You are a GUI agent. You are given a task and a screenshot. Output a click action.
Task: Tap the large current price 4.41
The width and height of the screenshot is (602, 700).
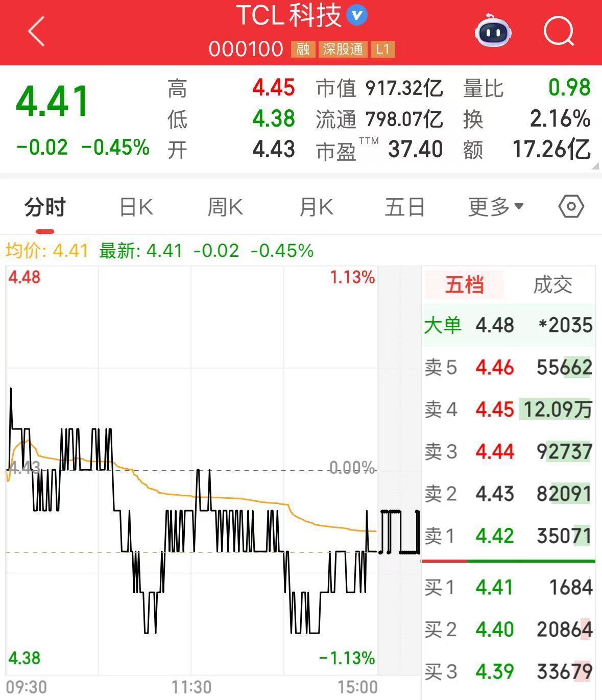pyautogui.click(x=53, y=101)
